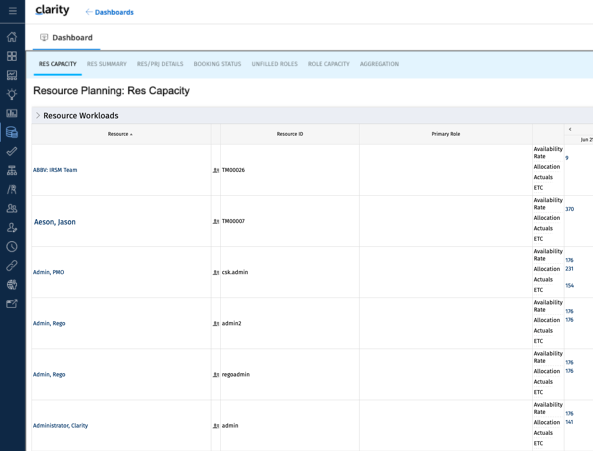Click the dashboard icon beside Dashboard tab

point(44,37)
